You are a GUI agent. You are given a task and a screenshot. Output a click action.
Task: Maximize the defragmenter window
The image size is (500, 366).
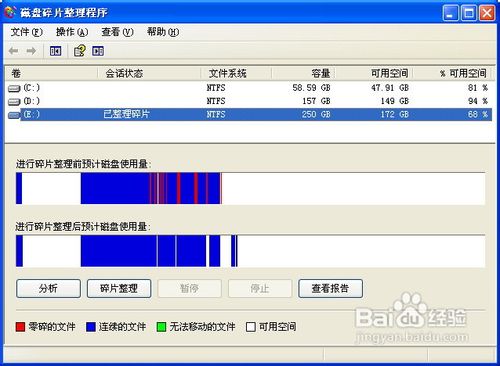pos(469,13)
